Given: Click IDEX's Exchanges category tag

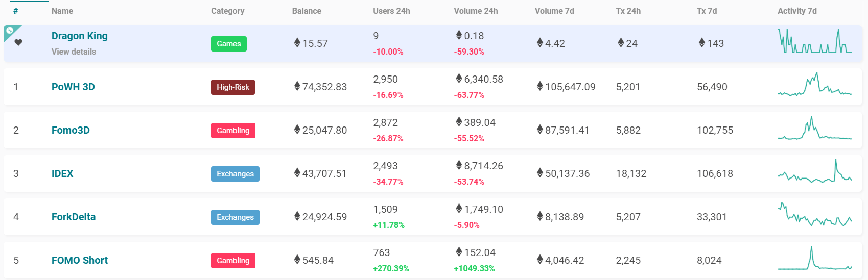Looking at the screenshot, I should pos(235,174).
